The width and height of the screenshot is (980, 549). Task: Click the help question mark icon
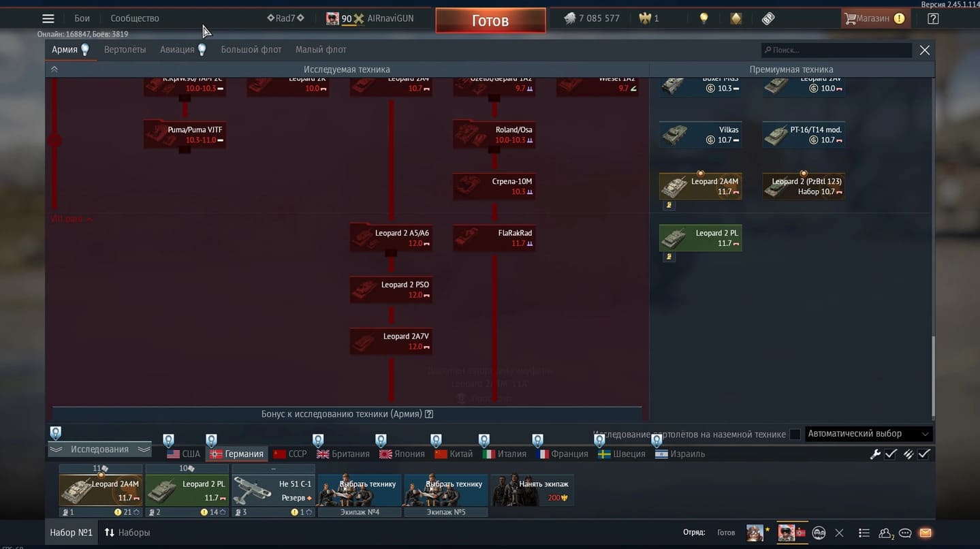pyautogui.click(x=933, y=18)
